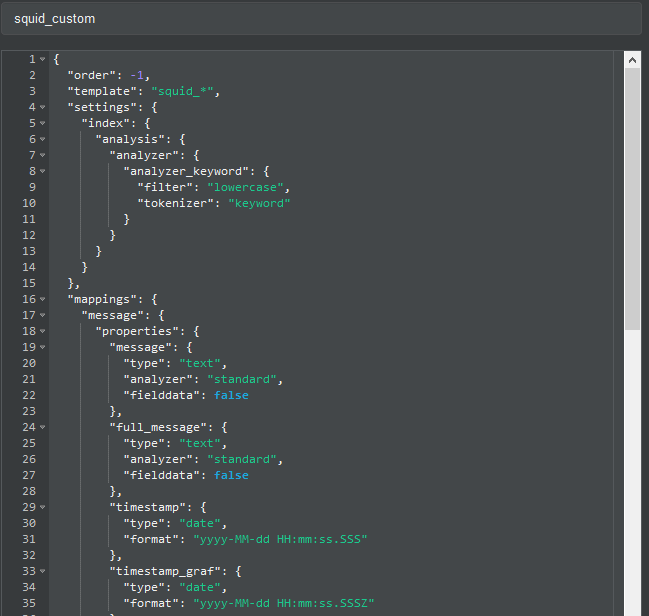Viewport: 649px width, 616px height.
Task: Collapse the "settings" block on line 4
Action: coord(43,107)
